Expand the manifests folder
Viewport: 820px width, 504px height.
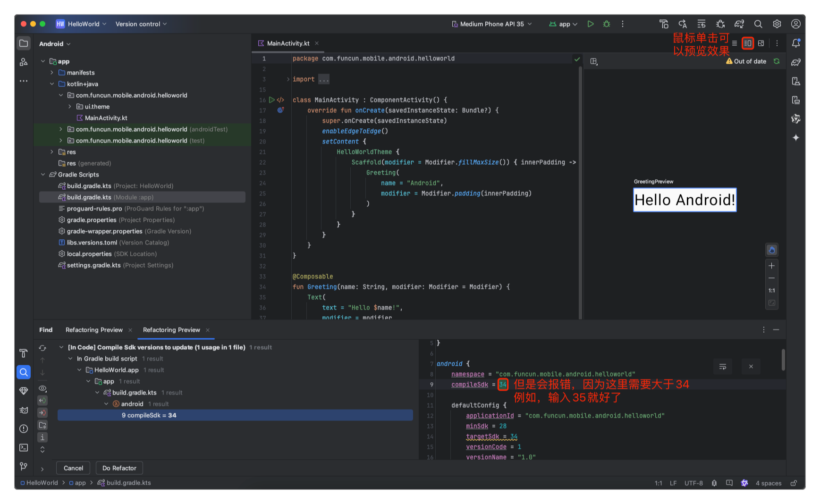(x=52, y=73)
